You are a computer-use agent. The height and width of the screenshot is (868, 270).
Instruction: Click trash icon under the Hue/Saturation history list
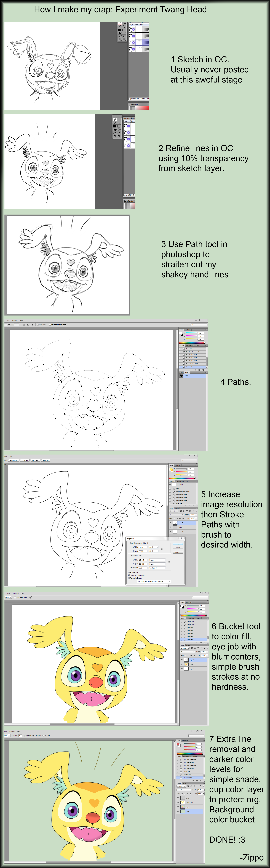click(201, 781)
